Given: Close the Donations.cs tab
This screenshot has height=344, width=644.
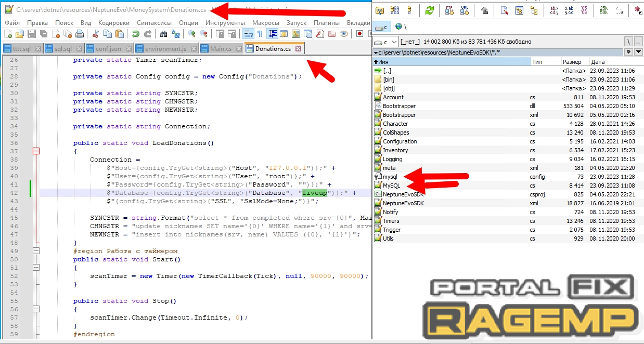Looking at the screenshot, I should 298,49.
